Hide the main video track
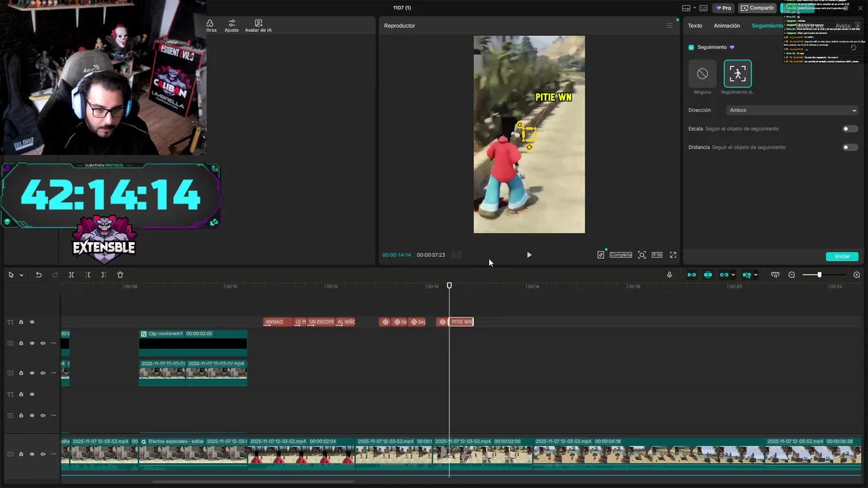This screenshot has width=868, height=488. [x=32, y=454]
